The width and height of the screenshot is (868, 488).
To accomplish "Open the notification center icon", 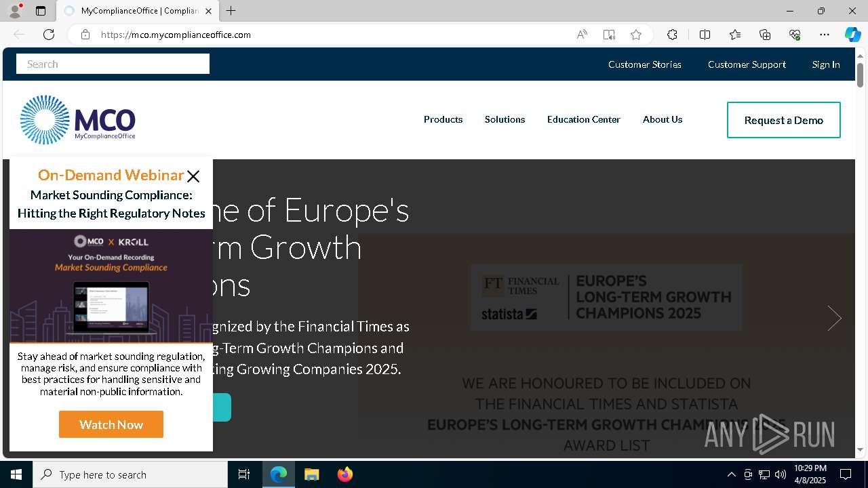I will point(846,474).
